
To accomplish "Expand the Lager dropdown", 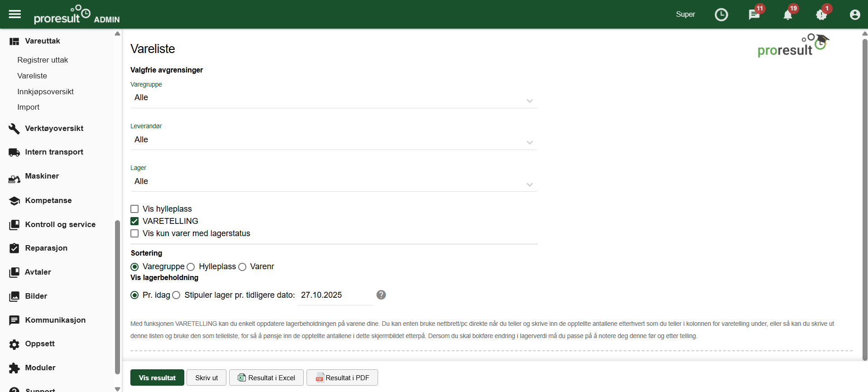I will pos(333,182).
